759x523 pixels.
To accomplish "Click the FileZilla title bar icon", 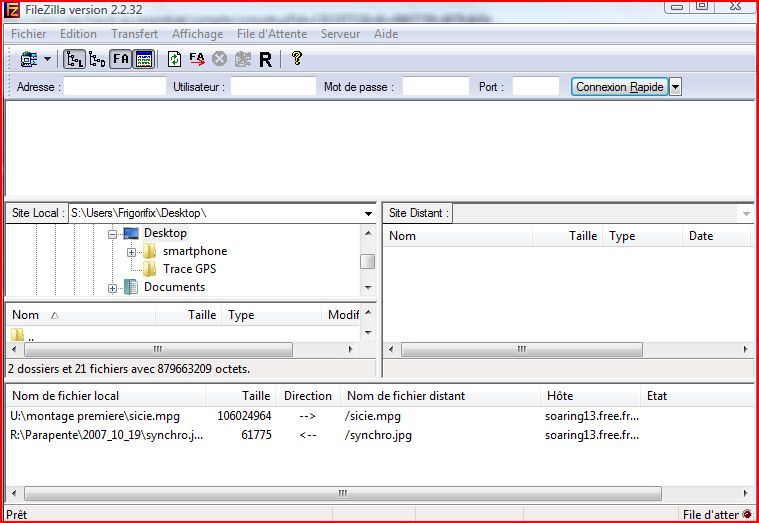I will (11, 10).
